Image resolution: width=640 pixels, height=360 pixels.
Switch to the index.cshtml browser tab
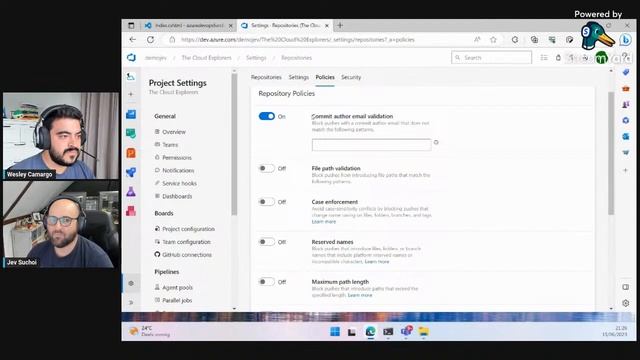click(189, 25)
